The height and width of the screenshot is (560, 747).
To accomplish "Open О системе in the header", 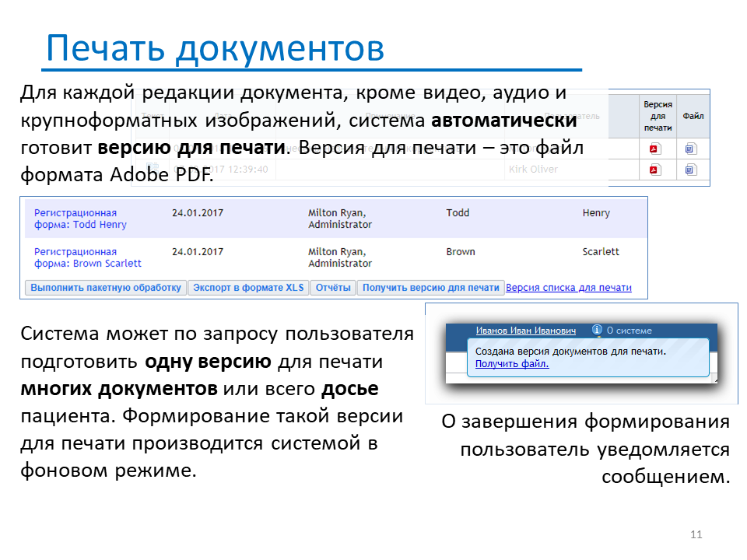I will pyautogui.click(x=629, y=331).
